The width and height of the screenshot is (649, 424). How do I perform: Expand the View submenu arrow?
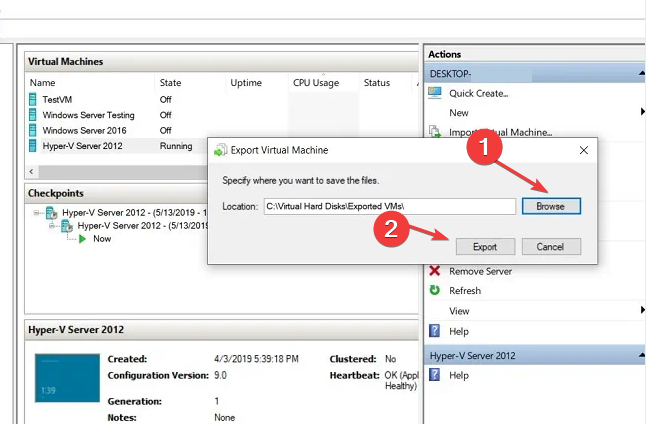coord(642,310)
